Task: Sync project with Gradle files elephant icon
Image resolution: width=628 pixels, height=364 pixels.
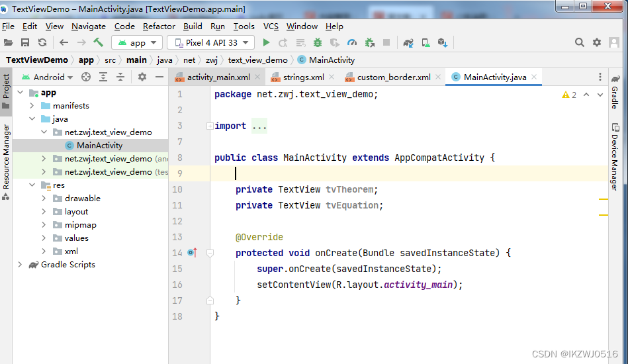Action: click(408, 42)
